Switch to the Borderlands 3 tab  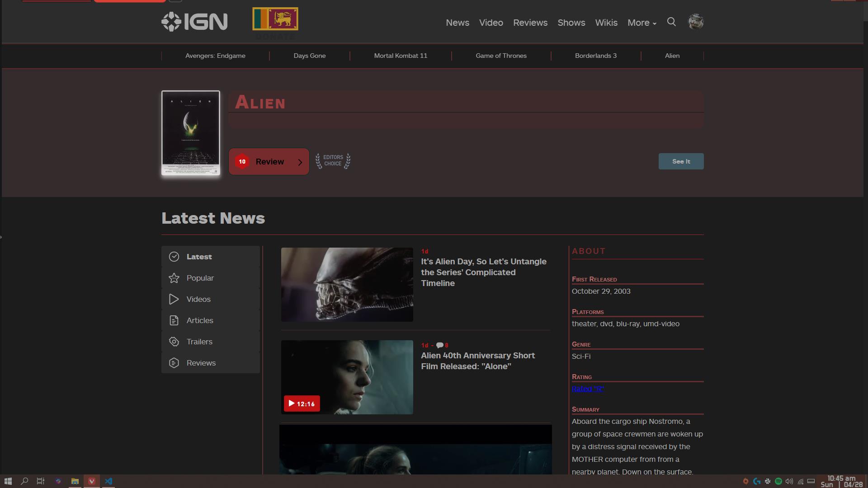click(595, 56)
